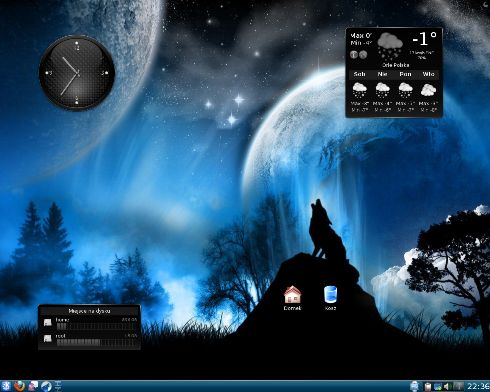Click the grey tray icon next to clock
This screenshot has width=490, height=392.
tap(458, 387)
